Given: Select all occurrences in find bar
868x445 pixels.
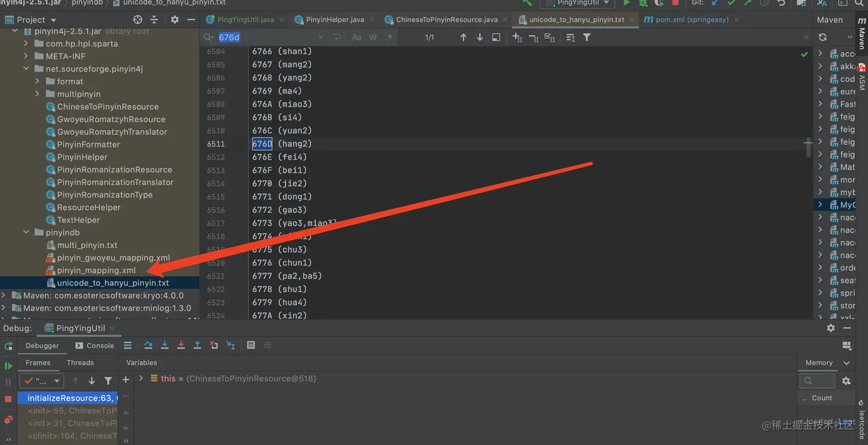Looking at the screenshot, I should tap(549, 37).
